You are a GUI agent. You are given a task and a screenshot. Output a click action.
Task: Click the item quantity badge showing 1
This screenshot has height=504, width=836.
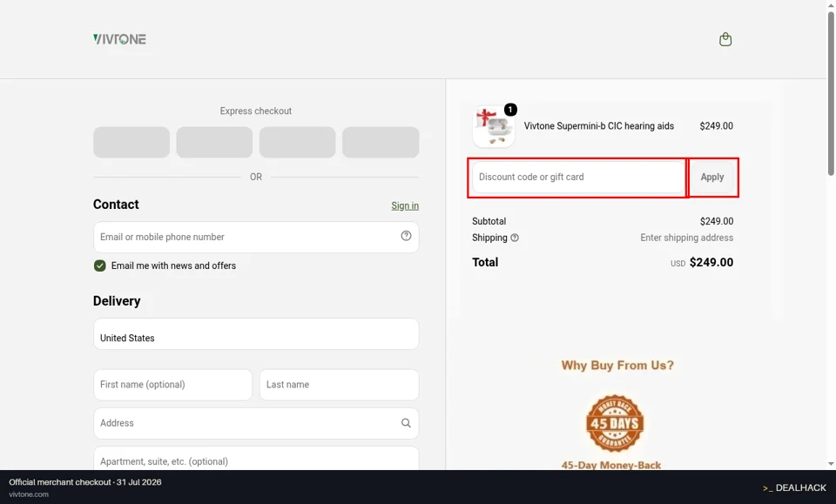[510, 110]
